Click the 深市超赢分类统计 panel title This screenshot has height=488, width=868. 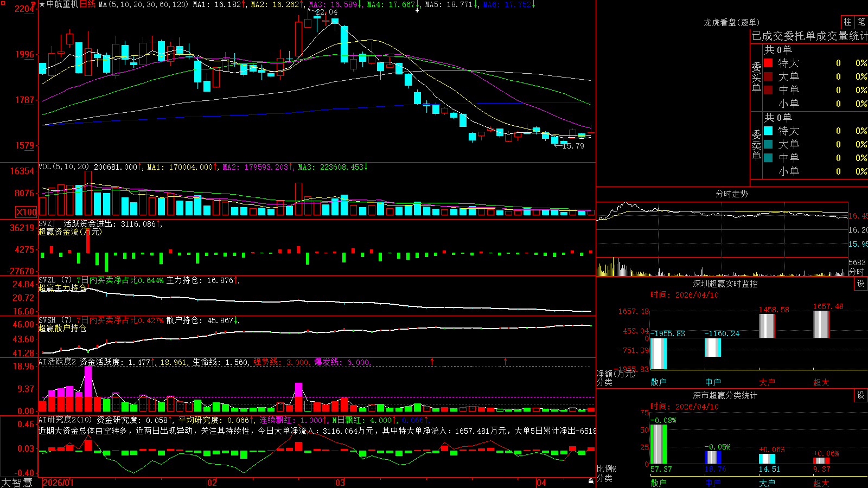point(725,395)
